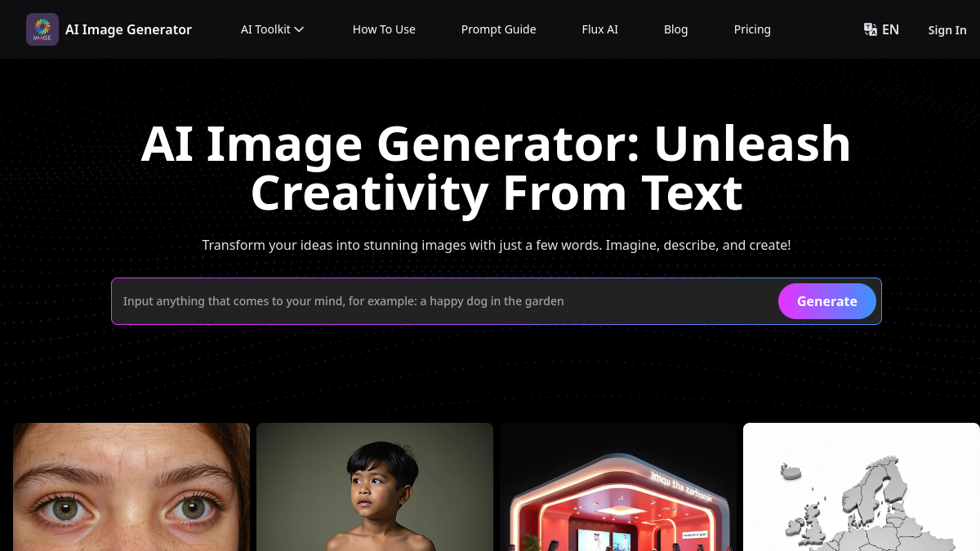Open the Flux AI menu item
The image size is (980, 551).
599,29
